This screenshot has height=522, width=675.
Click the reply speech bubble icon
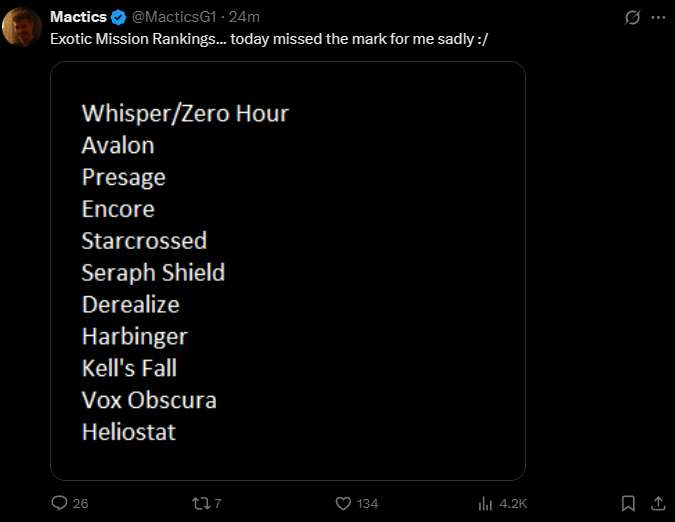[x=59, y=503]
